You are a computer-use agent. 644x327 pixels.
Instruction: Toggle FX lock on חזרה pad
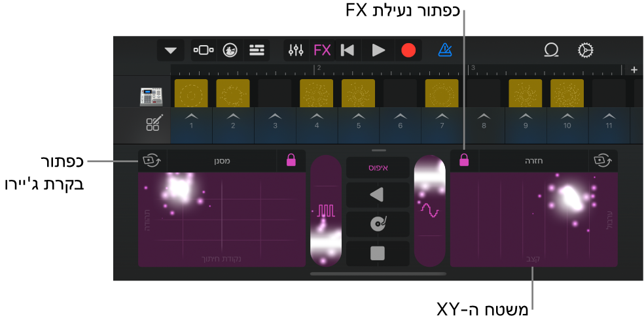(465, 160)
